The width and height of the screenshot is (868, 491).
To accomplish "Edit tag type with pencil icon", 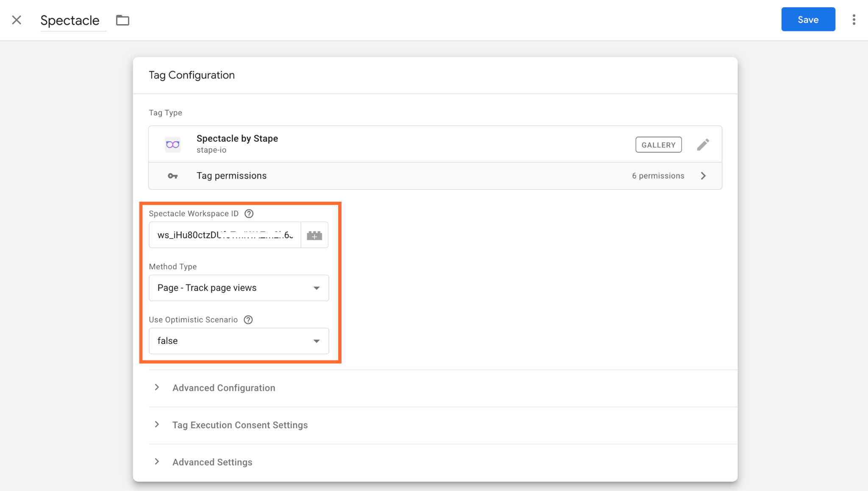I will (x=703, y=145).
